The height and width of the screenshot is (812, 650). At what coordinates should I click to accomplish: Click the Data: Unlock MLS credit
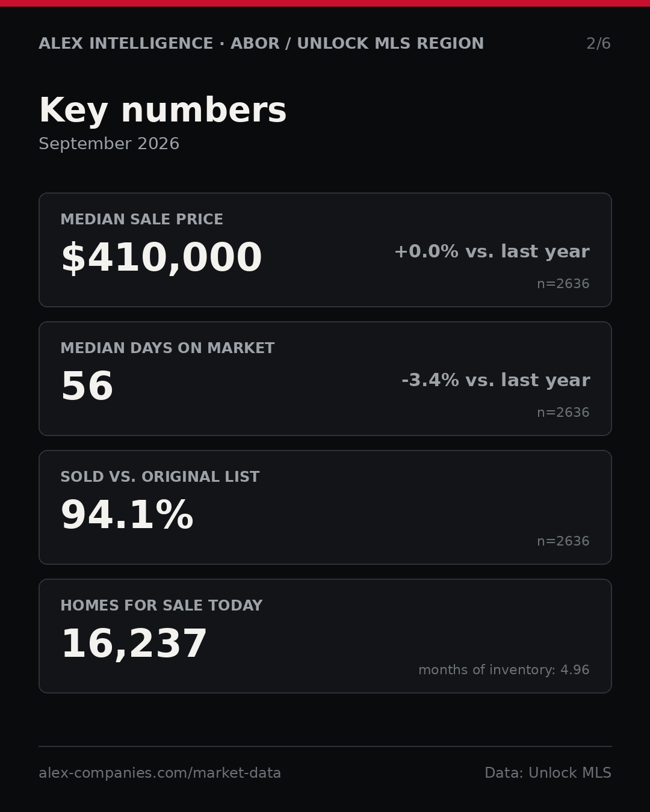[548, 773]
